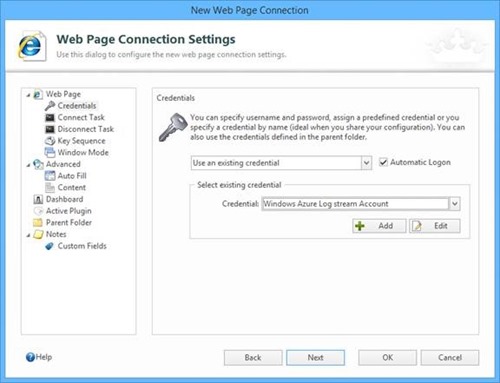Viewport: 500px width, 383px height.
Task: Click the Web Page root tree label
Action: (x=63, y=94)
